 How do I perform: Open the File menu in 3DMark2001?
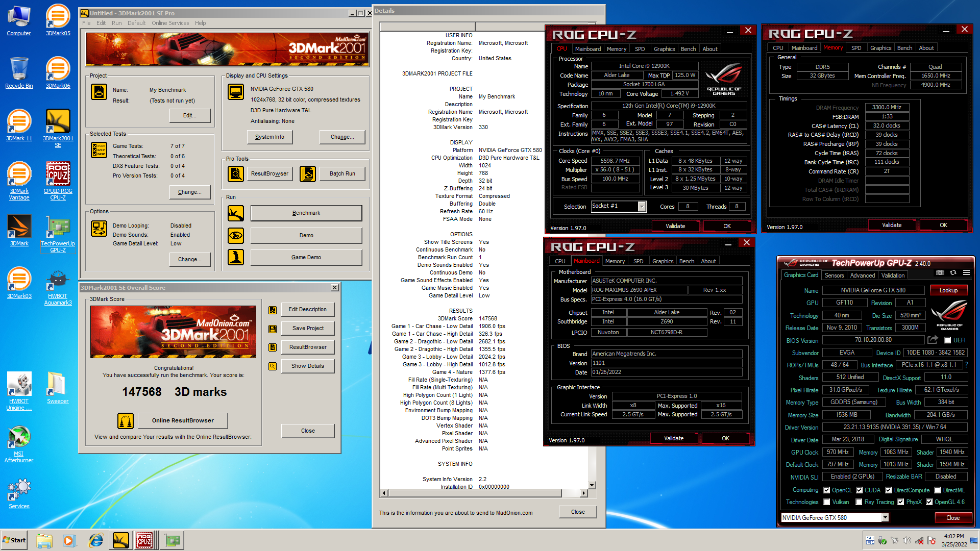click(x=86, y=23)
